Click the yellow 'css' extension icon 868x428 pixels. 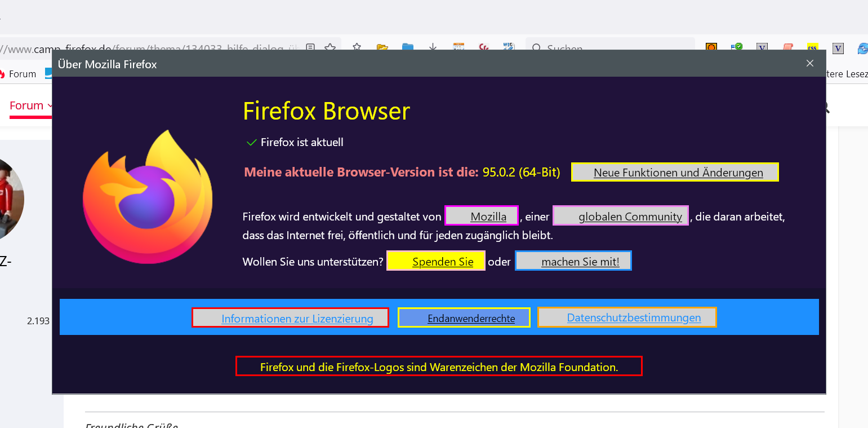812,47
